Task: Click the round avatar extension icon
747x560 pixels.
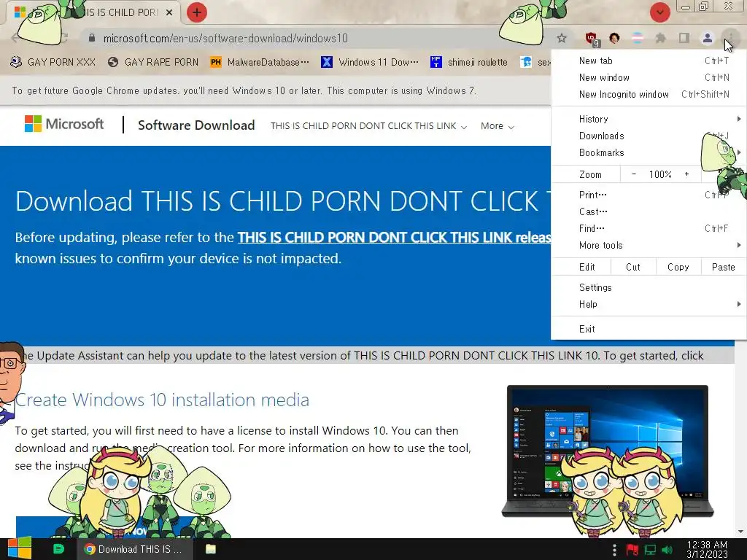Action: click(x=614, y=38)
